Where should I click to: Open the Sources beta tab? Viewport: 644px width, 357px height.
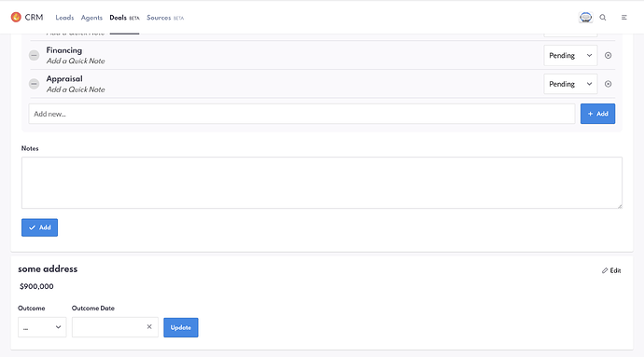(x=165, y=18)
